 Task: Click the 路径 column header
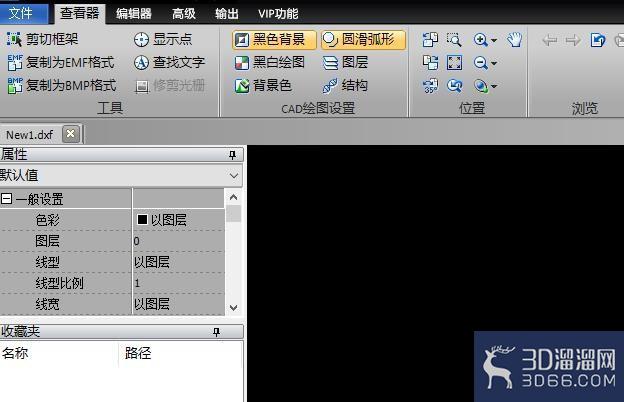point(180,353)
